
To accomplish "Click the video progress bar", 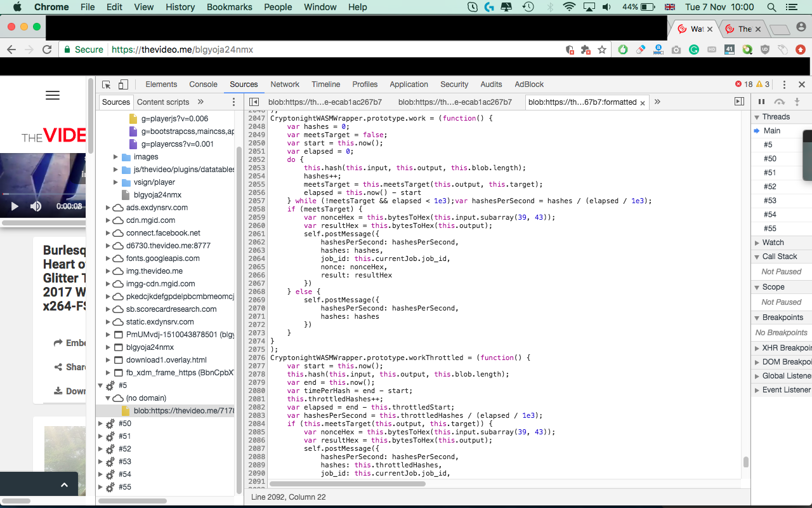I will pos(43,194).
